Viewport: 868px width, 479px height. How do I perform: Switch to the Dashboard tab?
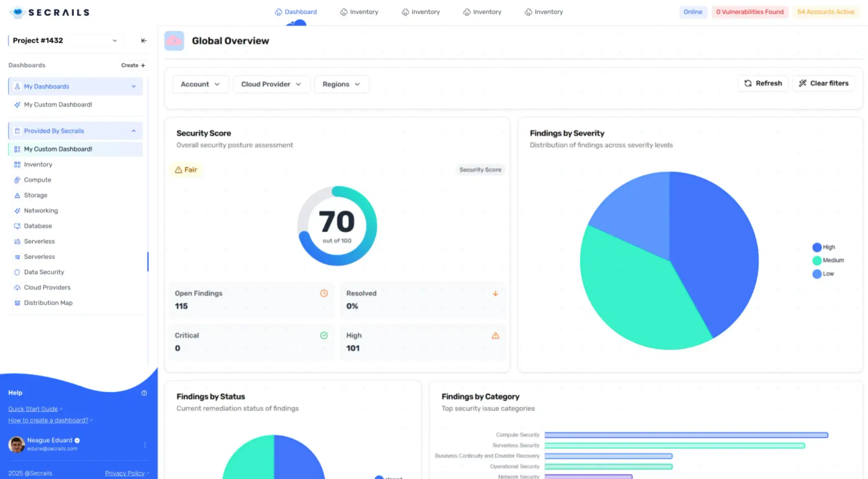coord(296,12)
